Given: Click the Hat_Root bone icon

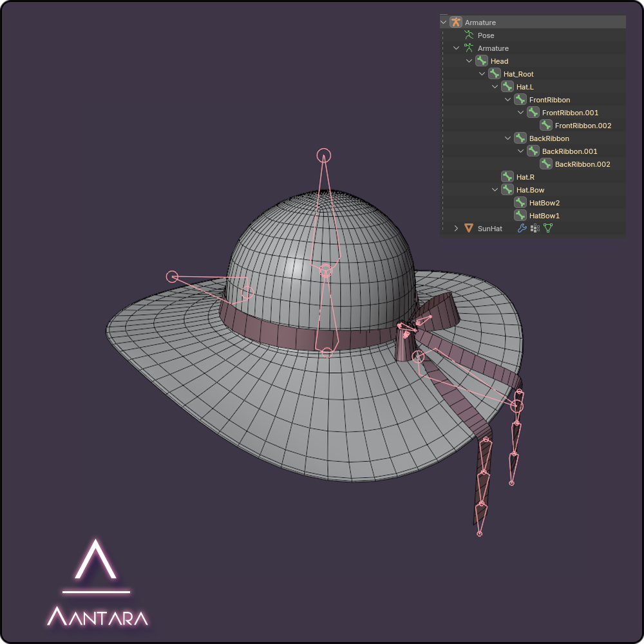Looking at the screenshot, I should pos(495,74).
